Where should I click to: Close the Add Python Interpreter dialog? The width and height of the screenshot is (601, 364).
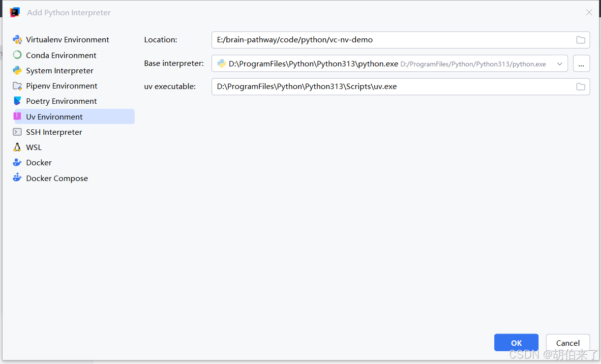(589, 12)
